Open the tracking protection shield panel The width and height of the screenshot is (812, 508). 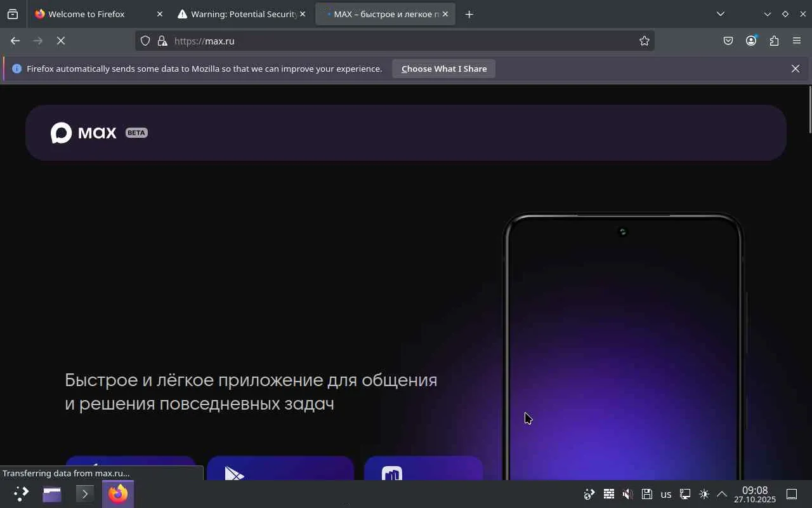(x=145, y=41)
